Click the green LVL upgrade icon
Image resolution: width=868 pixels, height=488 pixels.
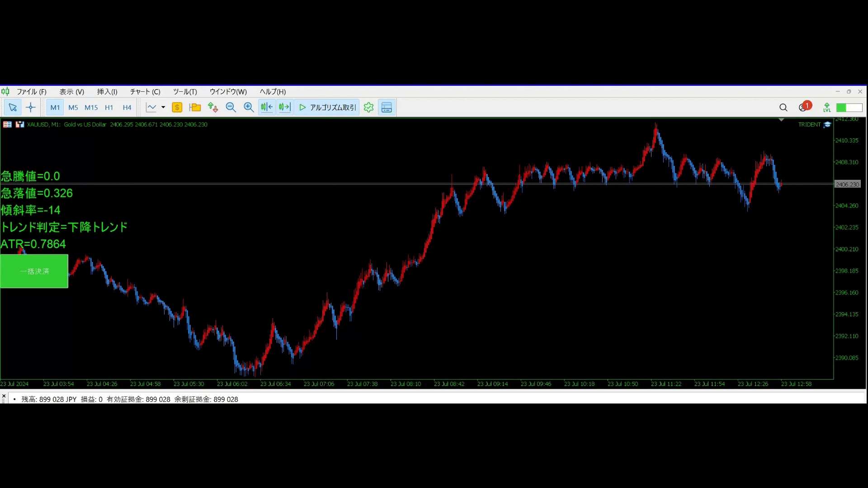827,108
